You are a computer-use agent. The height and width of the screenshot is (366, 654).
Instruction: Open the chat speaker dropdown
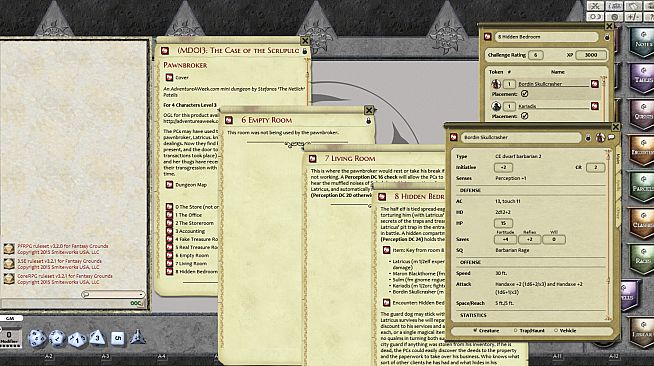tap(113, 294)
